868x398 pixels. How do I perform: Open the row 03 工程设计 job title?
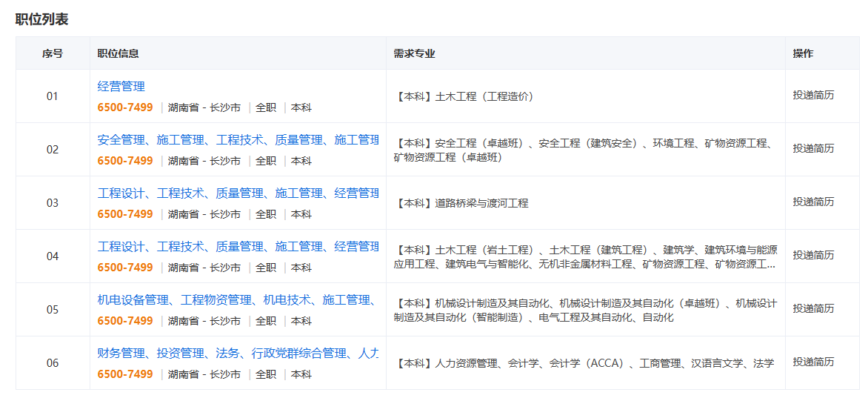coord(238,193)
